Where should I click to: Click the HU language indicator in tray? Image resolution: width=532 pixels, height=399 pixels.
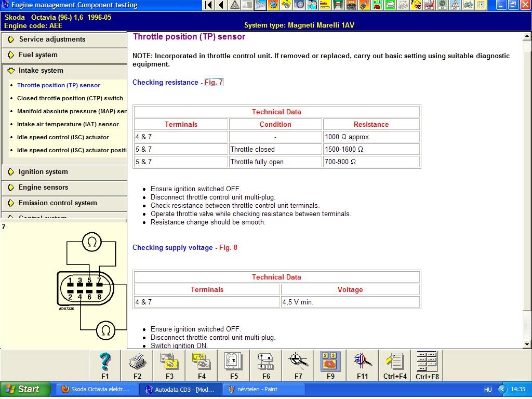pos(488,390)
